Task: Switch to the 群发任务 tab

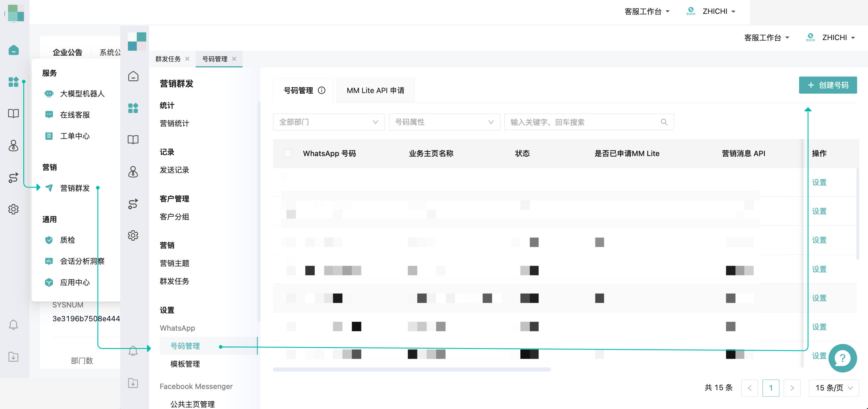Action: pos(168,59)
